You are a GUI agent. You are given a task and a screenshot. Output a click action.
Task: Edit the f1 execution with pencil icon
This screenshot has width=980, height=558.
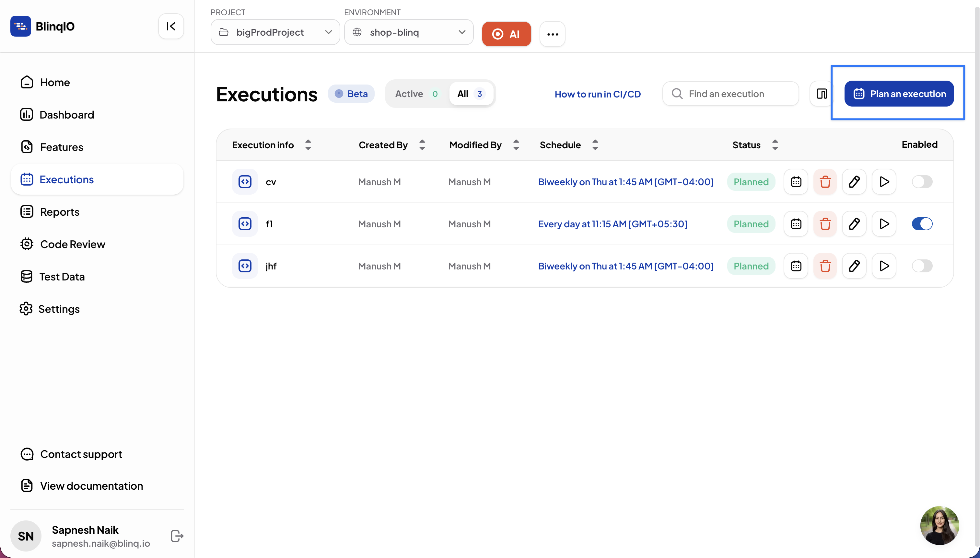click(x=854, y=224)
